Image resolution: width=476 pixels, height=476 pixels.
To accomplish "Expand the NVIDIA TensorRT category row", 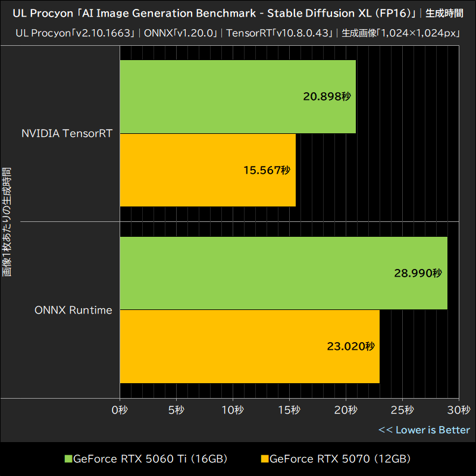I will [x=68, y=133].
